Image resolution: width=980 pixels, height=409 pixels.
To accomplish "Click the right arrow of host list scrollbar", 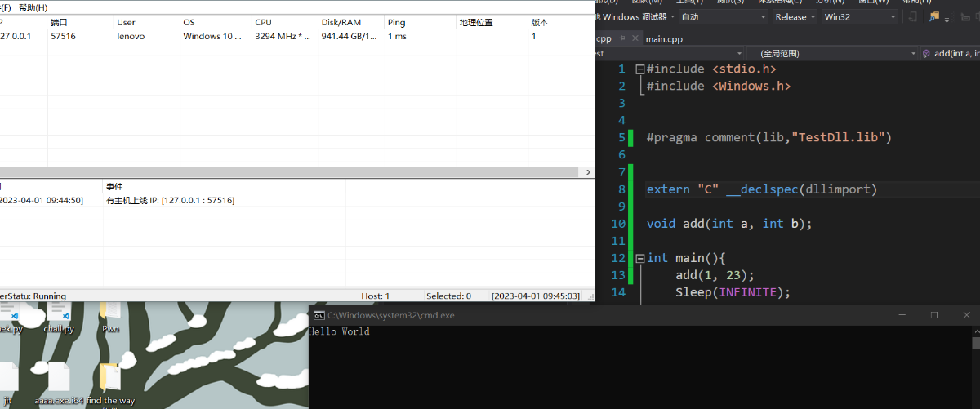I will coord(588,172).
